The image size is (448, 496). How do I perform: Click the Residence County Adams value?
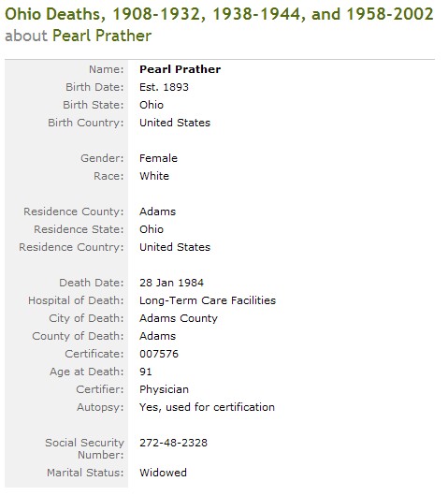[157, 212]
